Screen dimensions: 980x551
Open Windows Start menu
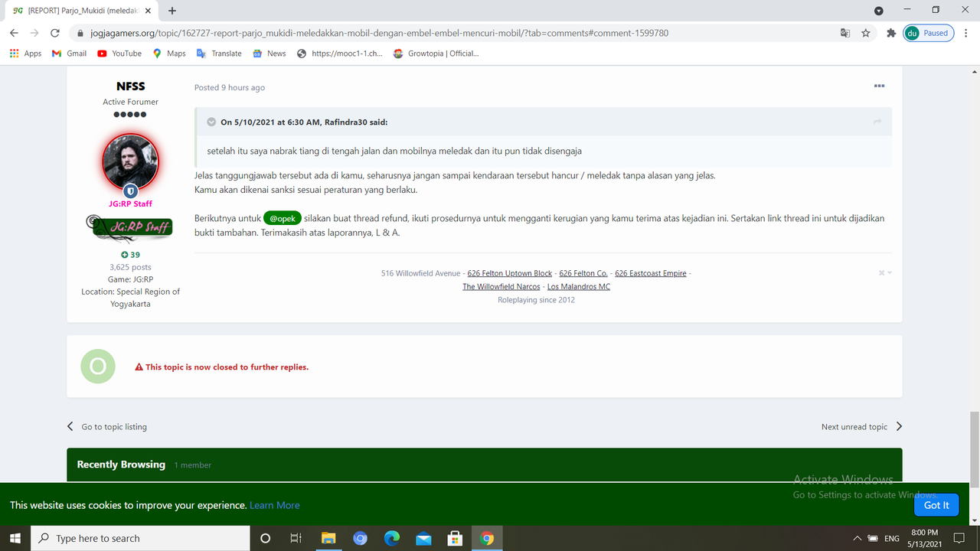[x=15, y=538]
